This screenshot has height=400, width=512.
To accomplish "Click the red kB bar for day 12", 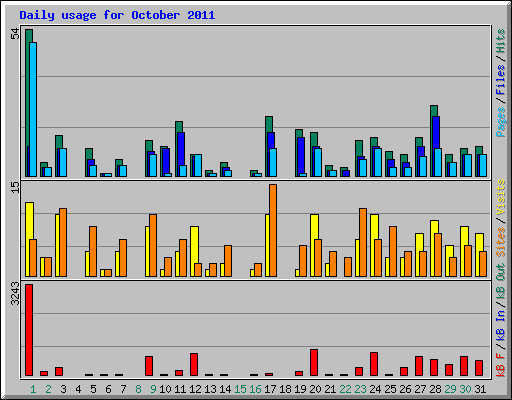I will (194, 365).
